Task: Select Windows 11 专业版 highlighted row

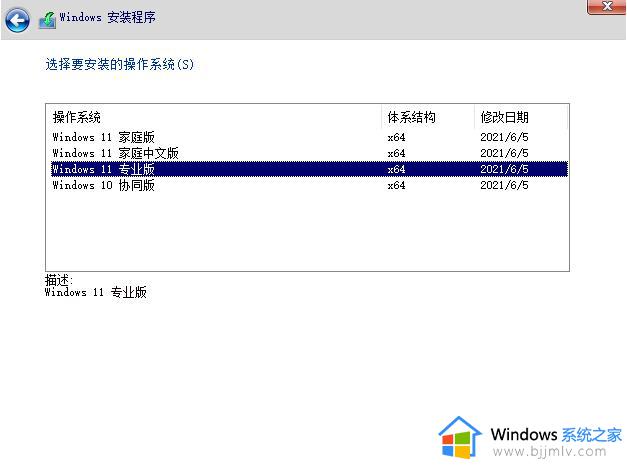Action: 309,169
